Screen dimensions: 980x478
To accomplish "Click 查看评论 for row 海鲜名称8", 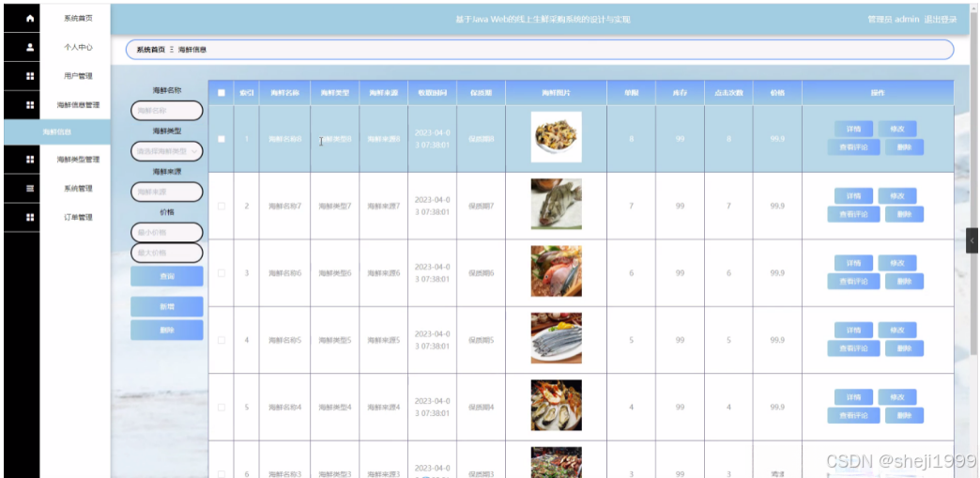I will pyautogui.click(x=854, y=147).
